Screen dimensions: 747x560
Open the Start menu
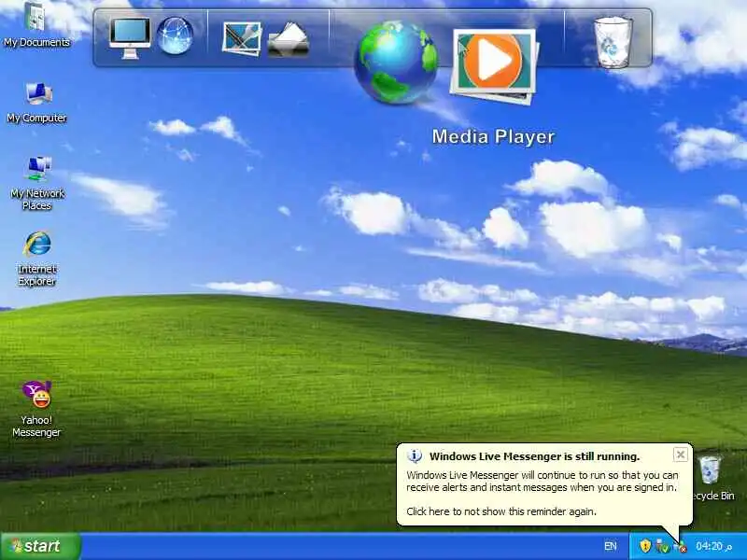pyautogui.click(x=40, y=546)
